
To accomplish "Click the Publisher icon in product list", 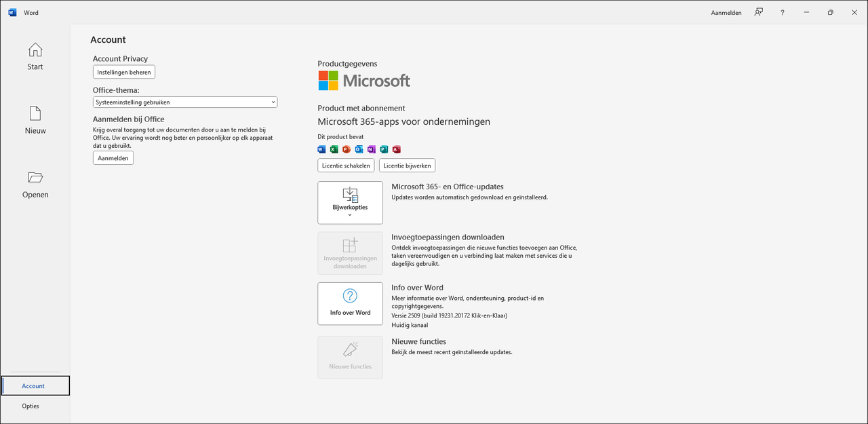I will [x=384, y=149].
